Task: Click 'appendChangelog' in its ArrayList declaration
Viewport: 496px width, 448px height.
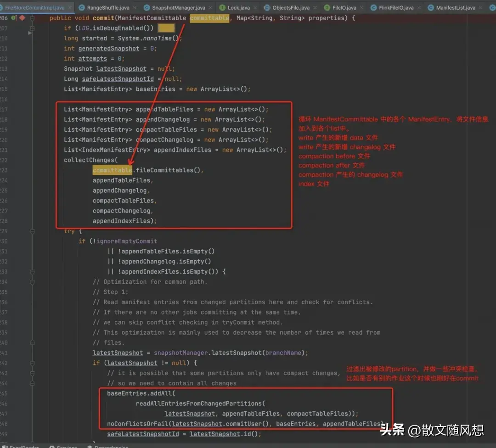Action: pos(163,119)
